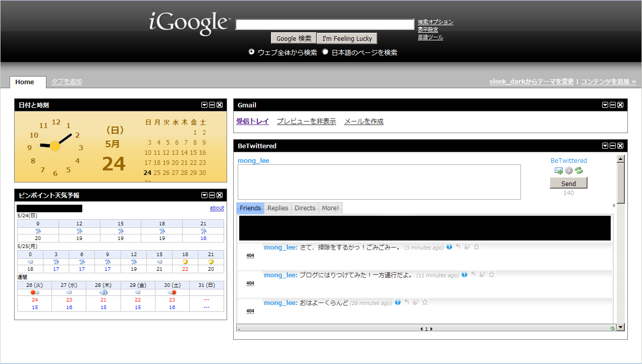Favorite the 3 minutes ago tweet with star
642x364 pixels.
(x=476, y=247)
